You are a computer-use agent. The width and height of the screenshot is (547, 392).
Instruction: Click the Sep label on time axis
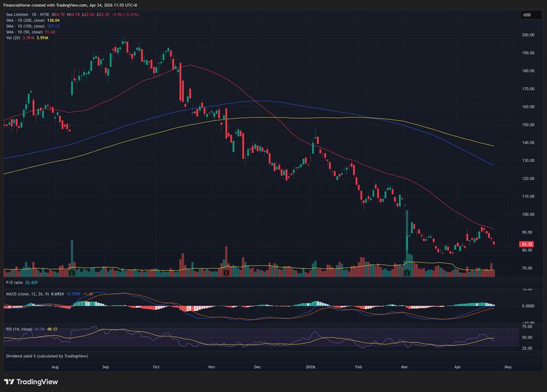click(x=105, y=367)
